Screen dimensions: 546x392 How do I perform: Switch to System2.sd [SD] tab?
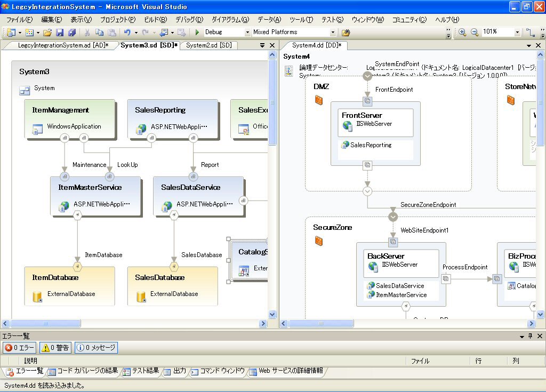[208, 45]
